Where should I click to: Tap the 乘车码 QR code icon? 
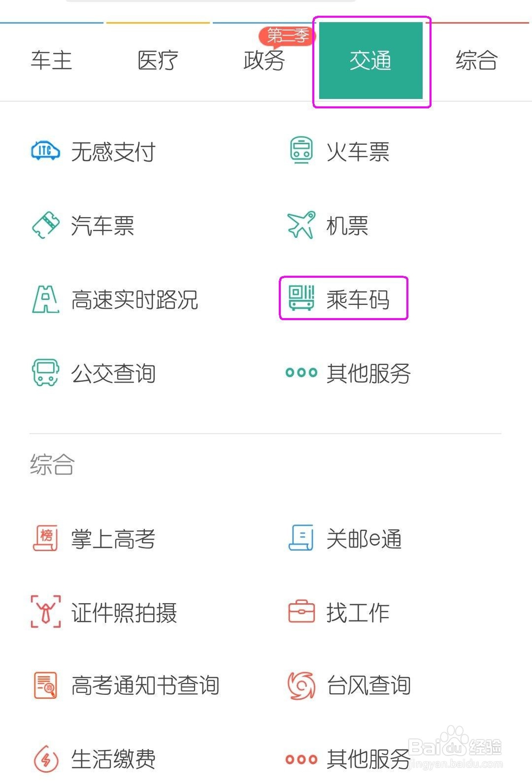(x=301, y=298)
